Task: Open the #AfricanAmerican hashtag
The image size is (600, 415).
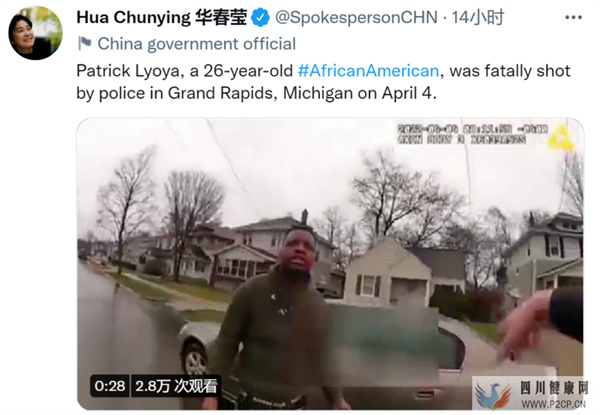Action: point(368,71)
